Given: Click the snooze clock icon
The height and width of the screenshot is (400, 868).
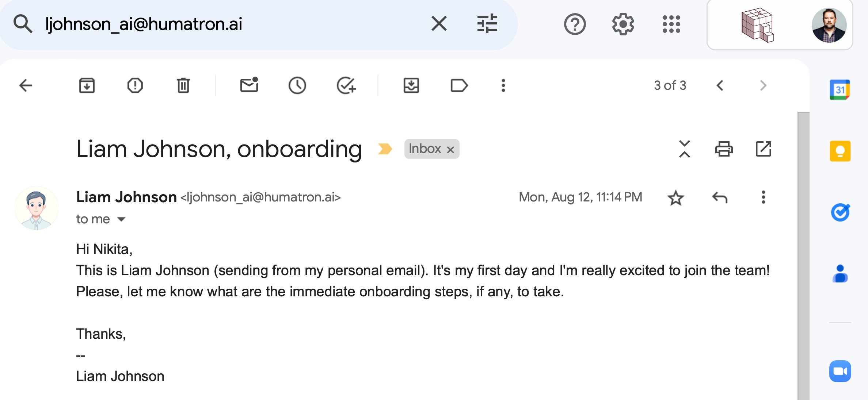Looking at the screenshot, I should click(297, 85).
